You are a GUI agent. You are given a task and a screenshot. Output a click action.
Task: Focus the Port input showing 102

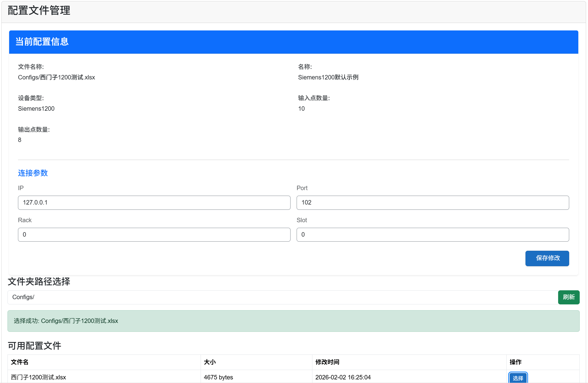coord(432,203)
